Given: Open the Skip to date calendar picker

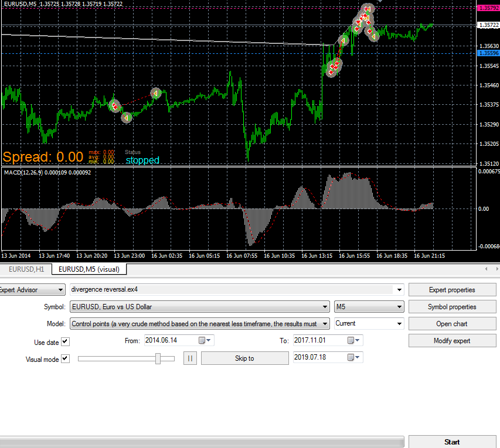Looking at the screenshot, I should point(353,357).
